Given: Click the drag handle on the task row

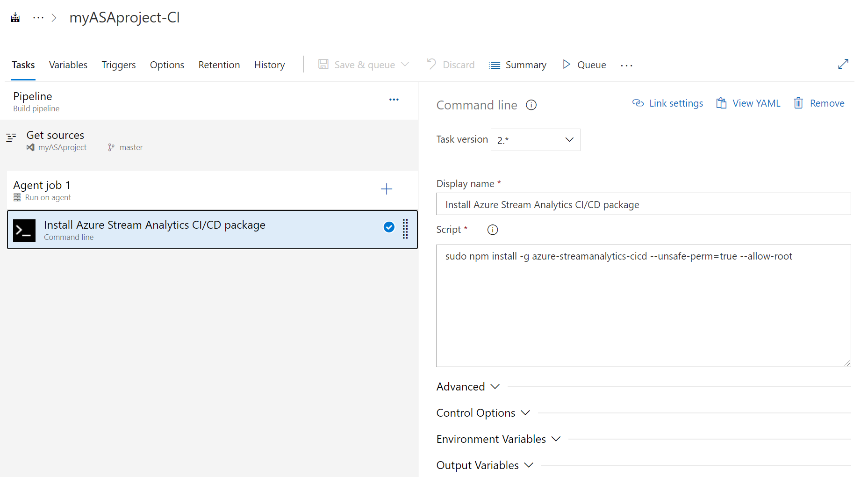Looking at the screenshot, I should (405, 229).
